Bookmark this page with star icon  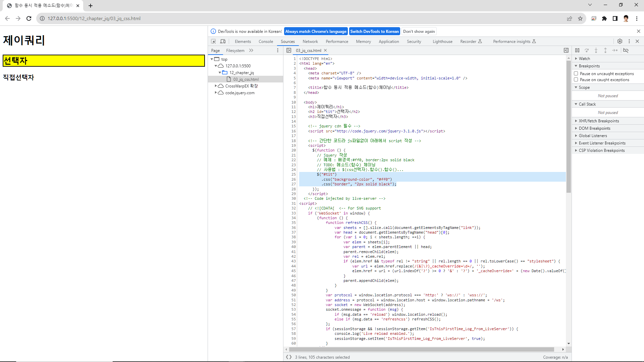click(580, 18)
